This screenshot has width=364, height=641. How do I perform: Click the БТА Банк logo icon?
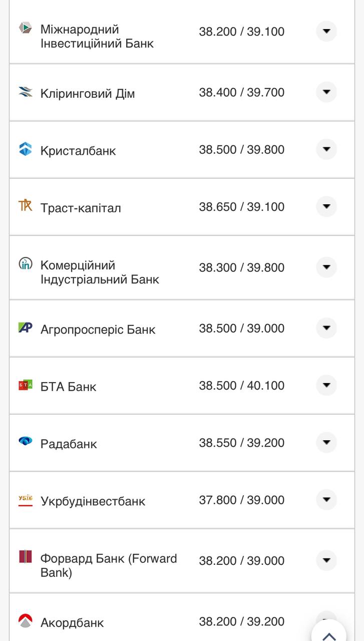click(x=26, y=385)
